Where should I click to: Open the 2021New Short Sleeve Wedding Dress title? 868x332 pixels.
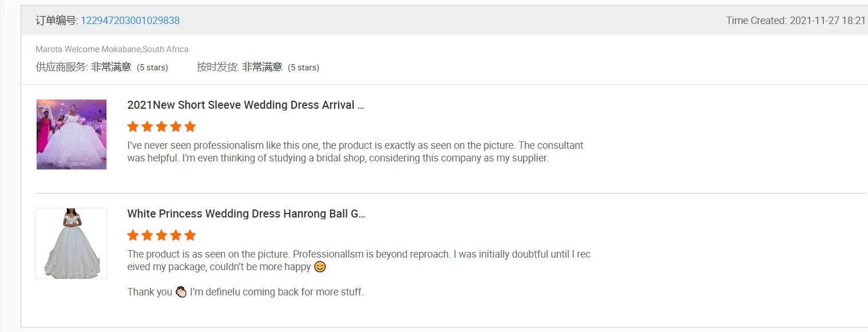coord(245,105)
